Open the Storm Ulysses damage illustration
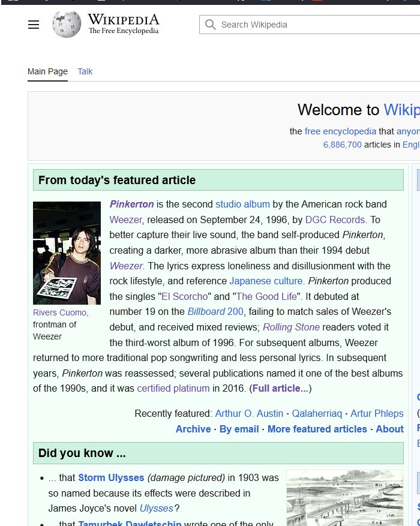Viewport: 420px width, 526px height. click(345, 498)
